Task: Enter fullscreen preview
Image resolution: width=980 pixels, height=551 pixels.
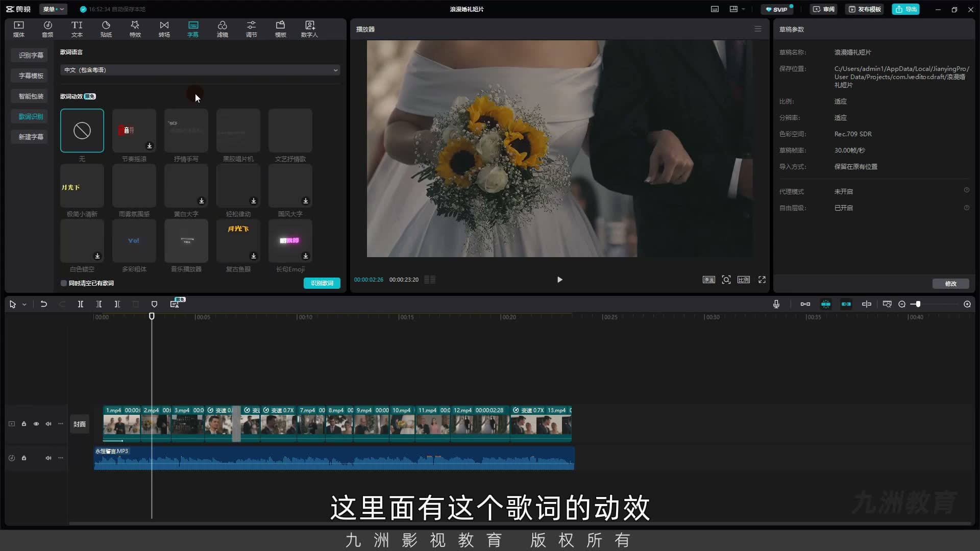Action: (762, 280)
